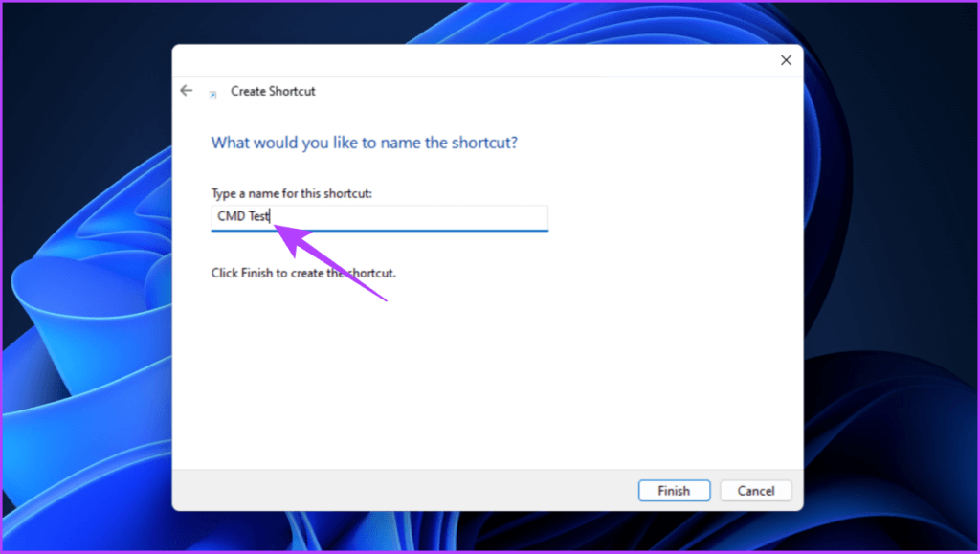Click the Finish button
This screenshot has width=980, height=554.
[x=674, y=491]
